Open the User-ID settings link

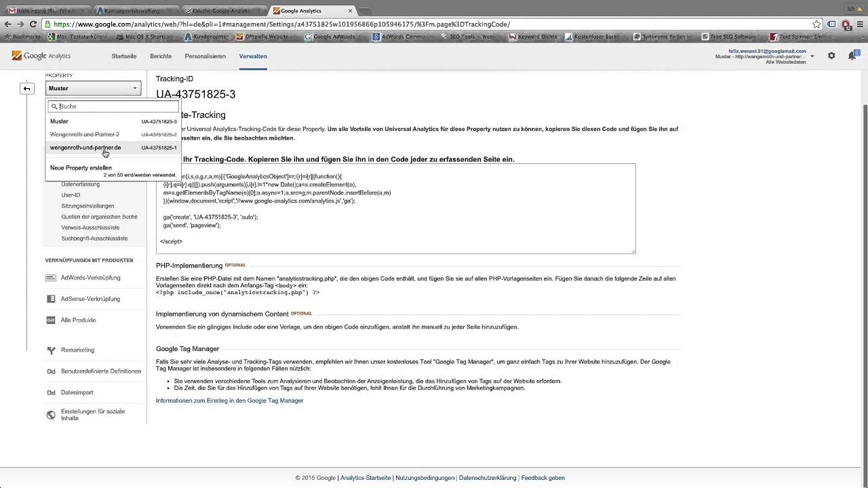click(71, 195)
